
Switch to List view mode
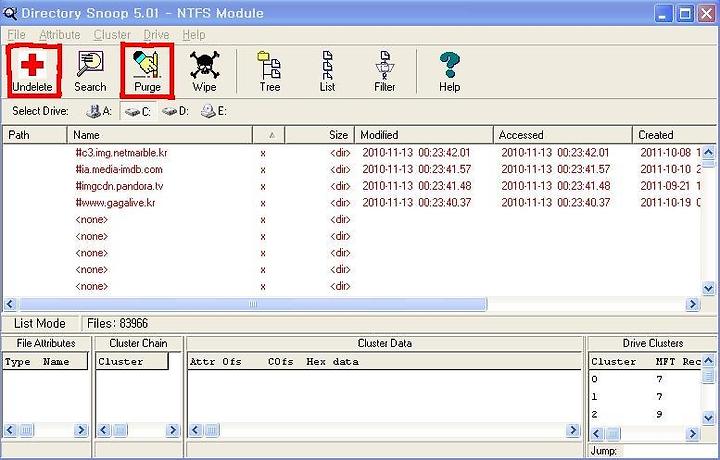click(x=327, y=71)
